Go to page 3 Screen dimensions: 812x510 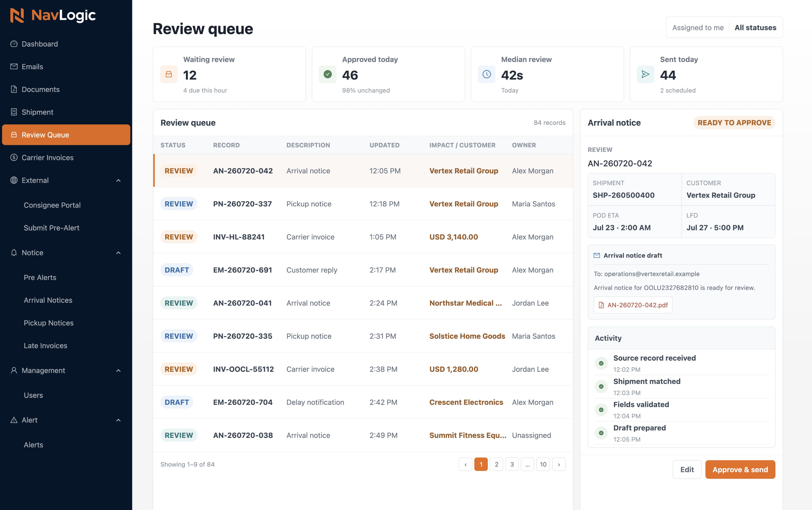512,464
